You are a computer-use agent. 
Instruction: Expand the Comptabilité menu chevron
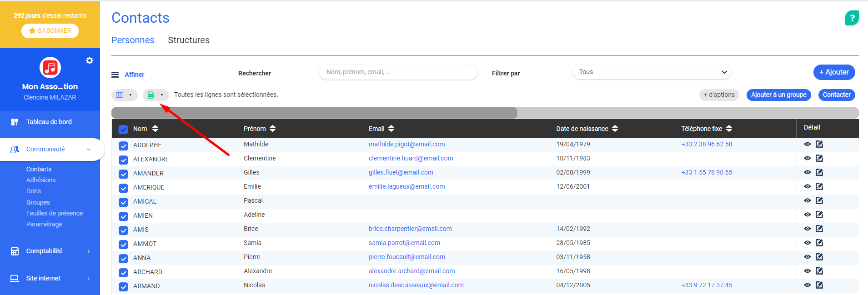point(89,251)
